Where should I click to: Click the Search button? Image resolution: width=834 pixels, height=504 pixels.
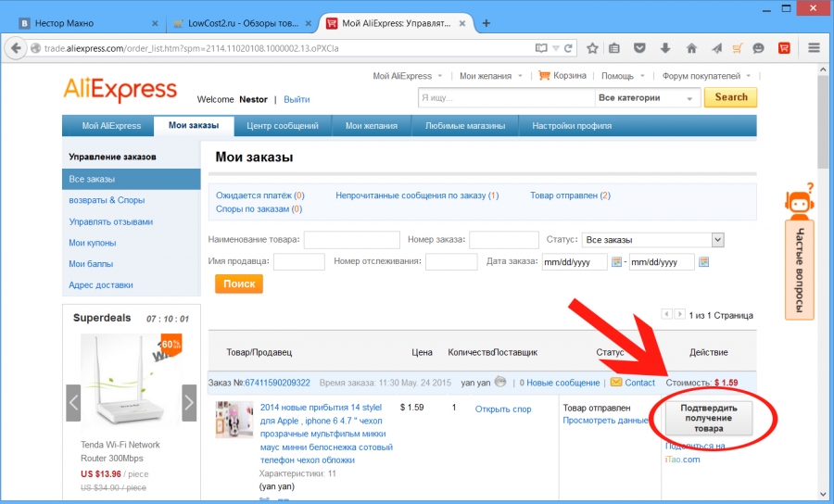point(731,97)
